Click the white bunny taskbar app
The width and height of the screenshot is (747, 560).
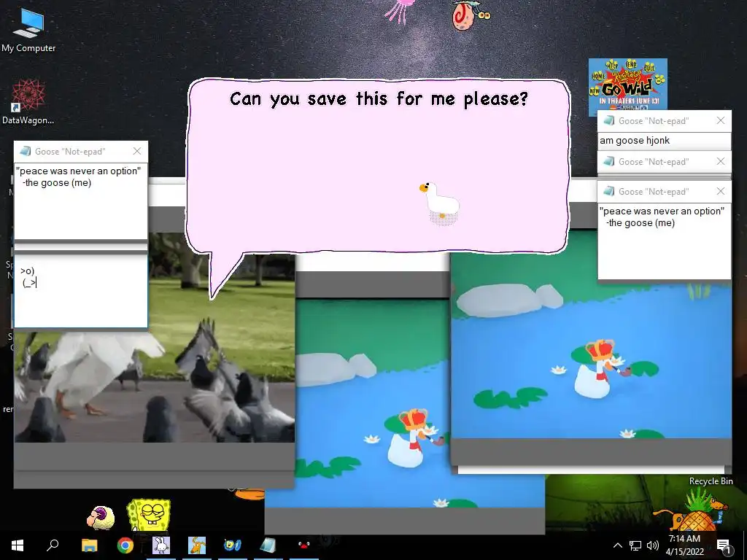(x=161, y=545)
